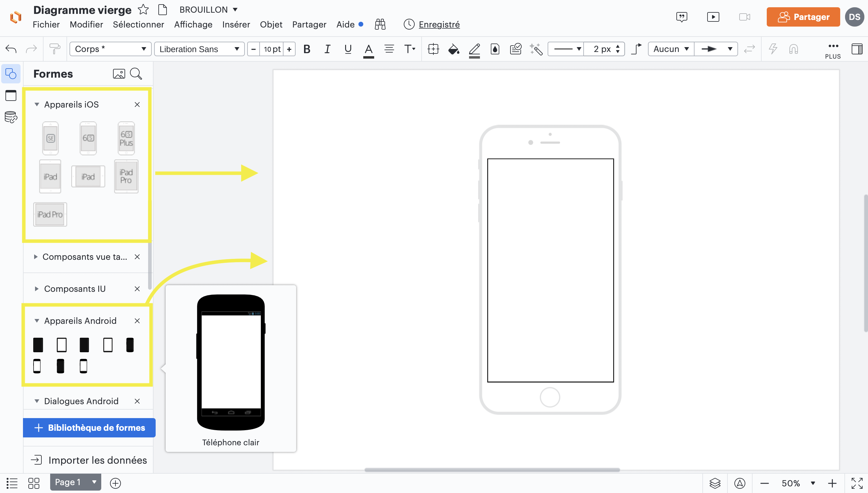Click the conditional formatting icon
The height and width of the screenshot is (493, 868).
point(515,49)
